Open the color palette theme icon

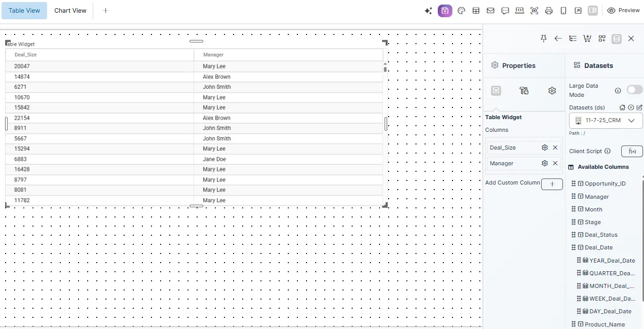click(461, 11)
